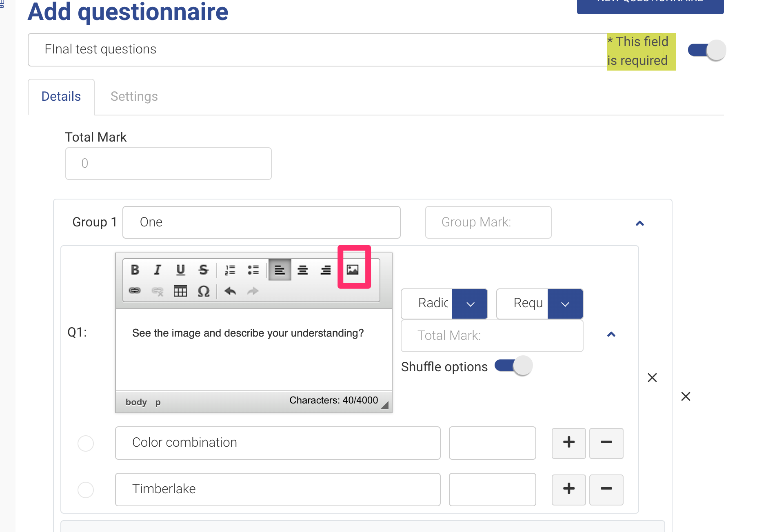Select the Timberlake radio option
777x532 pixels.
click(86, 490)
